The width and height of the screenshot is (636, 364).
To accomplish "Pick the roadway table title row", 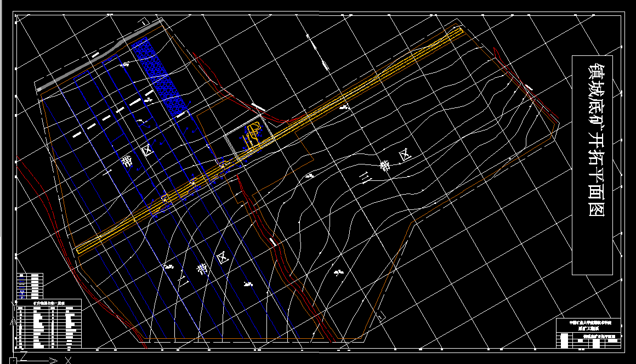I will [49, 303].
